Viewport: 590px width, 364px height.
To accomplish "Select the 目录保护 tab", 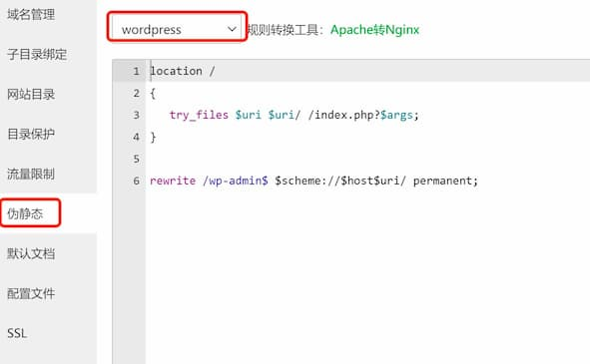I will (31, 134).
